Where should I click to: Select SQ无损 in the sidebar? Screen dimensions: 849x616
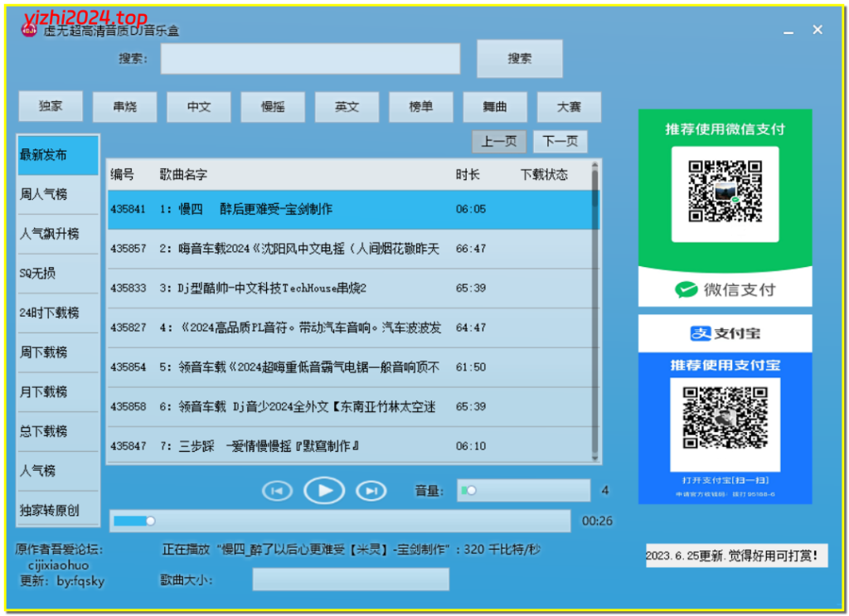tap(58, 274)
